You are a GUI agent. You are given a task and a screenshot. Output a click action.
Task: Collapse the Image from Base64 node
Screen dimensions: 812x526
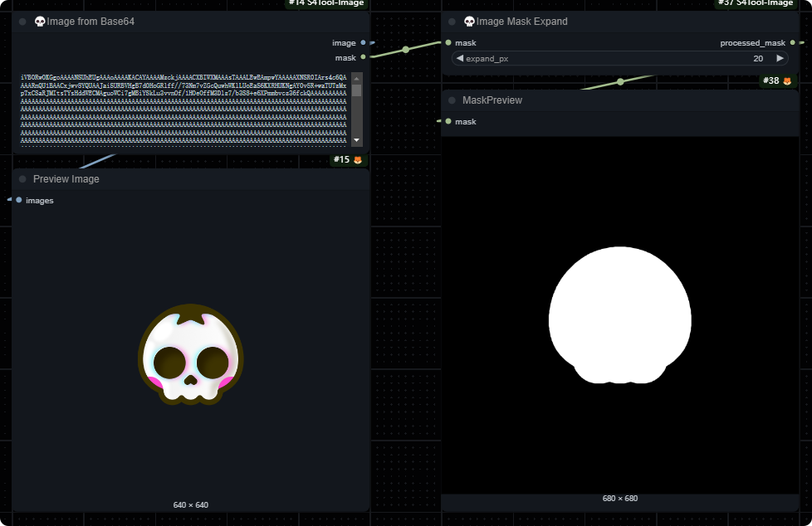click(22, 22)
